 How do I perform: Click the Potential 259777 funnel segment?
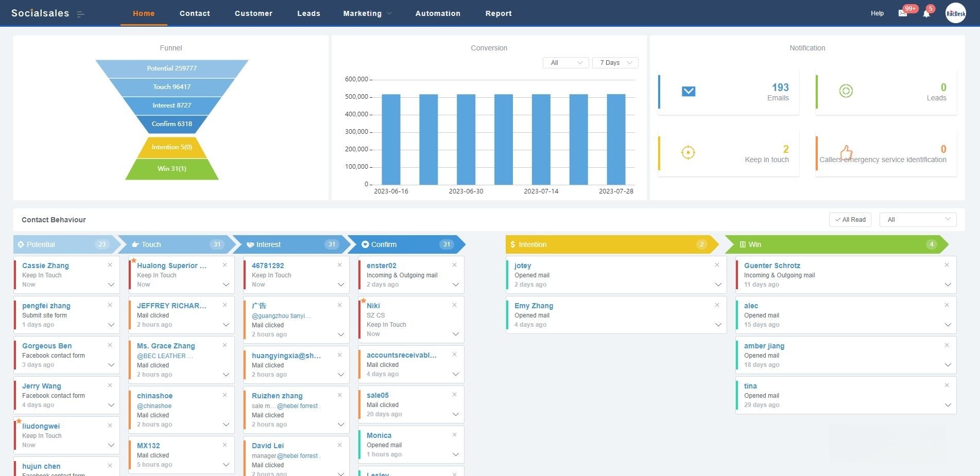171,68
